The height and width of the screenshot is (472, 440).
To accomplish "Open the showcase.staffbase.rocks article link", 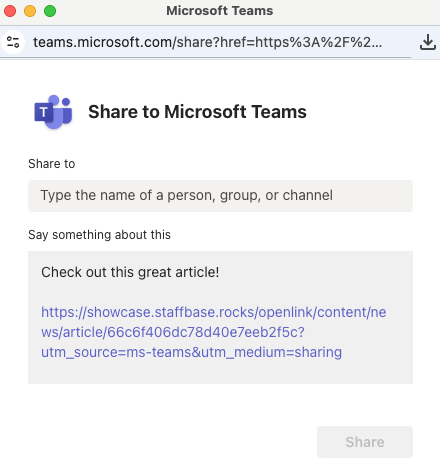I will coord(213,332).
